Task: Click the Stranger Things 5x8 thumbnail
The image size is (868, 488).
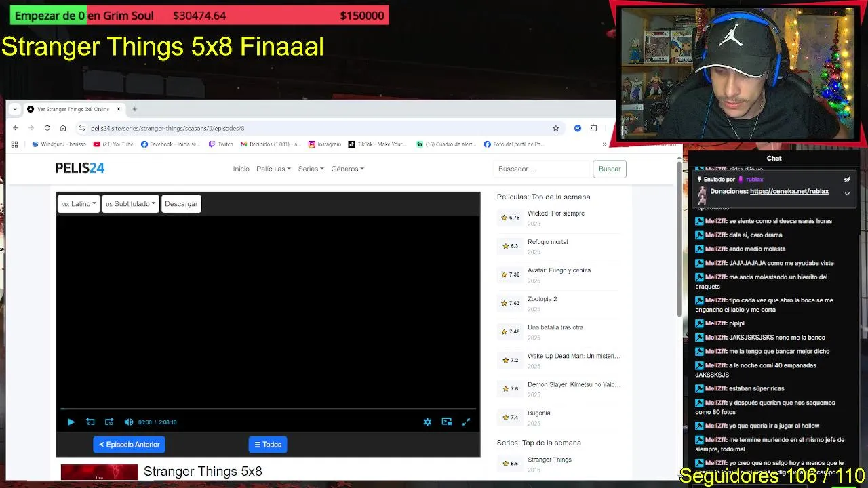Action: point(100,472)
